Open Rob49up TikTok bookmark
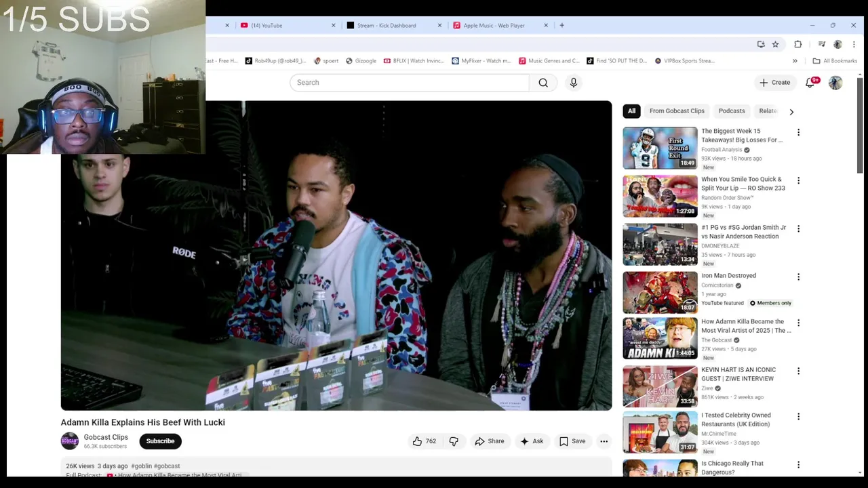This screenshot has height=488, width=868. [x=275, y=61]
